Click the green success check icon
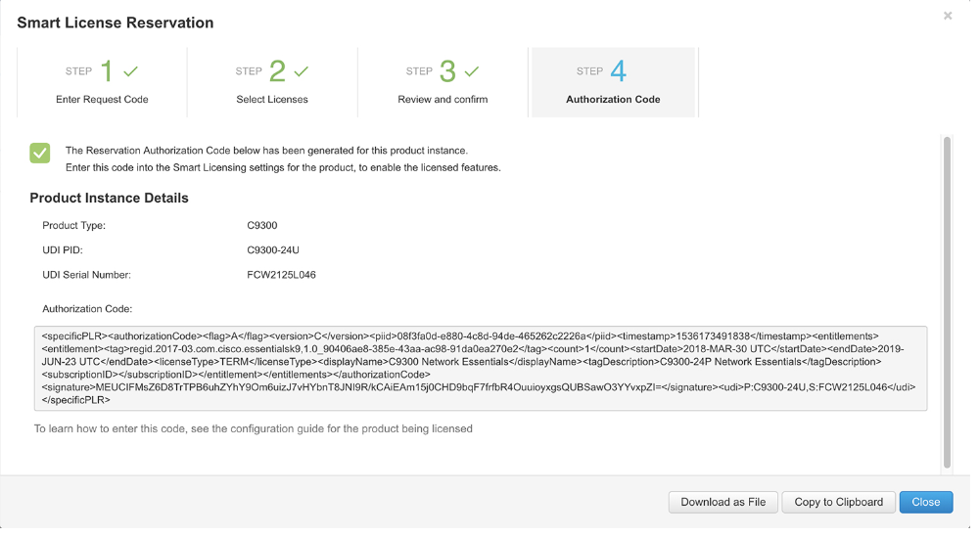 tap(40, 153)
